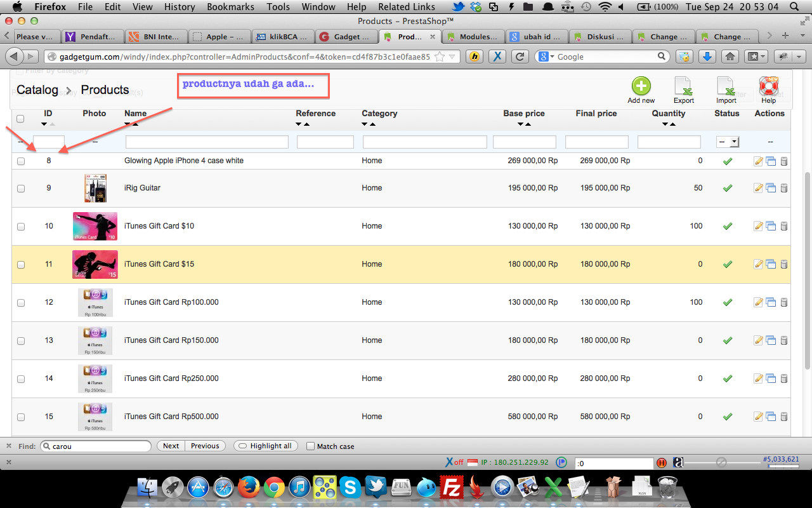Image resolution: width=812 pixels, height=508 pixels.
Task: Click the green status check for iRig Guitar
Action: click(x=728, y=188)
